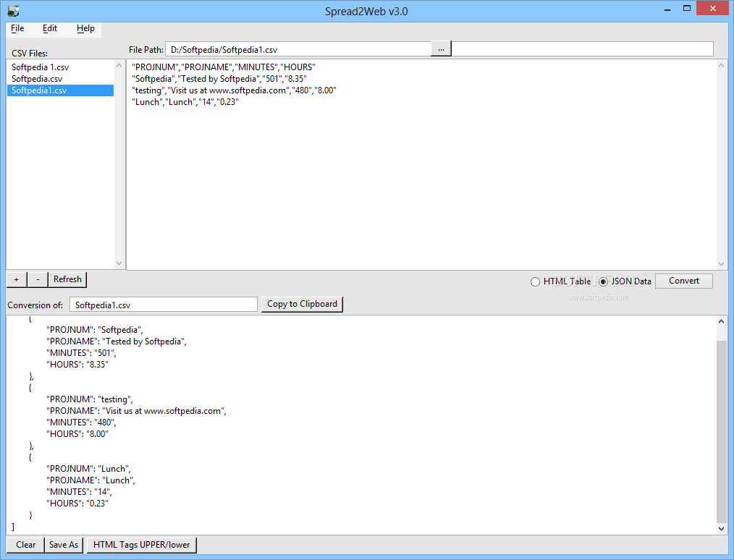Click the 'Conversion of' text field

tap(164, 305)
